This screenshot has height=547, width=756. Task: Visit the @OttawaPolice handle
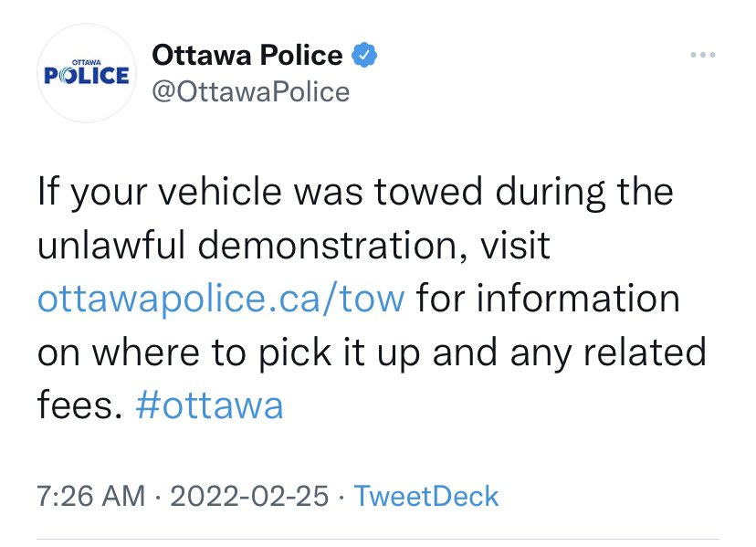pyautogui.click(x=250, y=91)
